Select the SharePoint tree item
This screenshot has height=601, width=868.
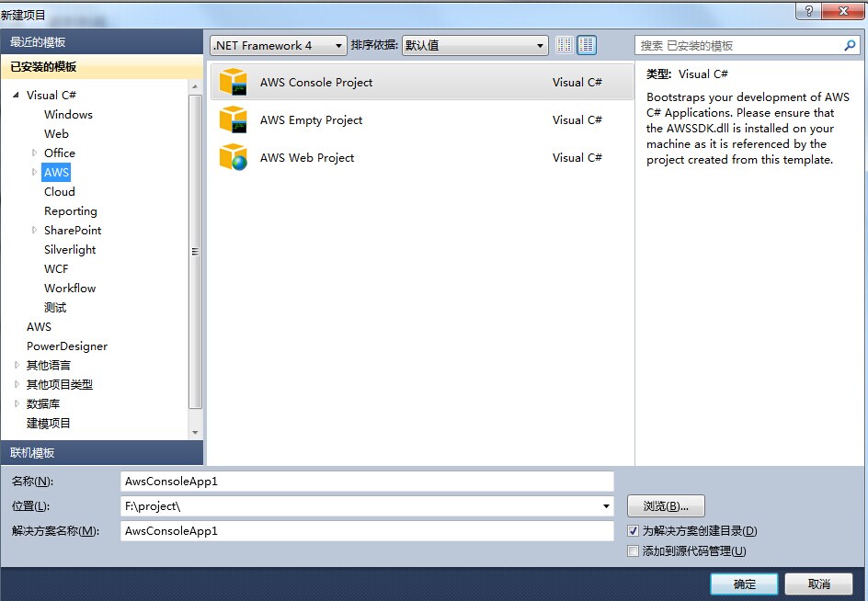click(73, 231)
